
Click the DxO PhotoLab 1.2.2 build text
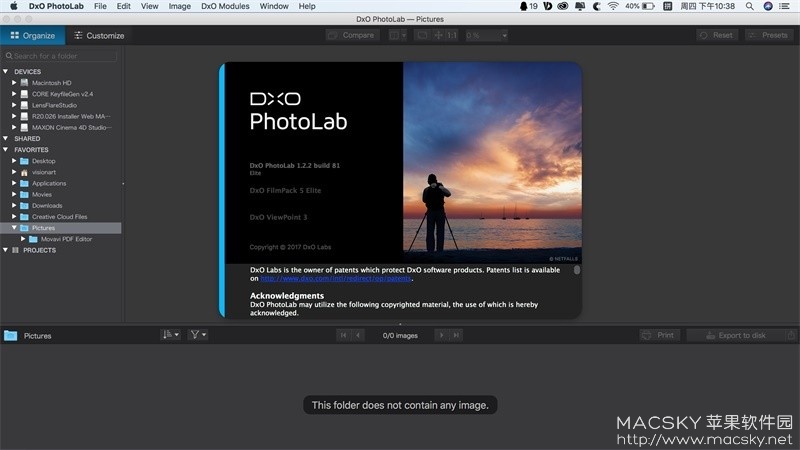coord(294,165)
